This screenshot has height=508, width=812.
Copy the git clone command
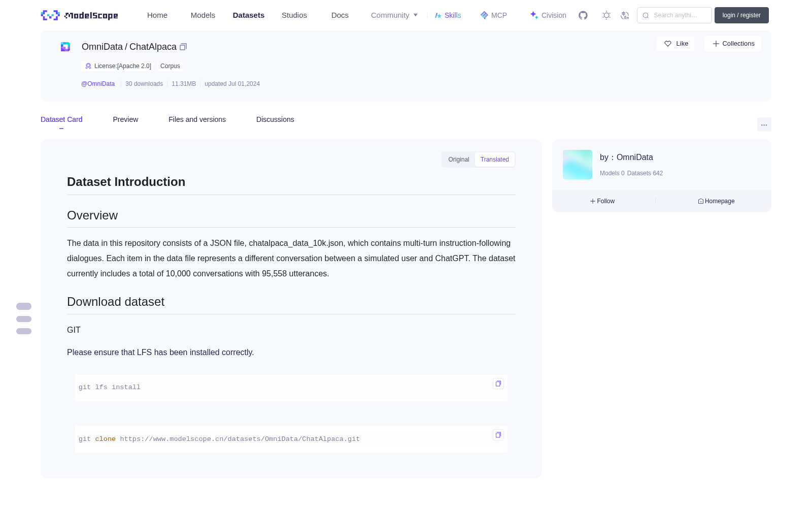tap(498, 435)
